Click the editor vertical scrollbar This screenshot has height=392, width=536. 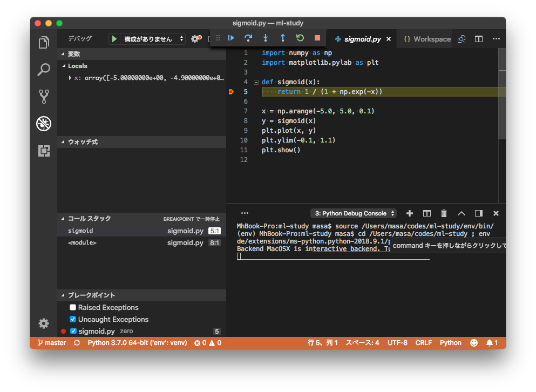[502, 94]
